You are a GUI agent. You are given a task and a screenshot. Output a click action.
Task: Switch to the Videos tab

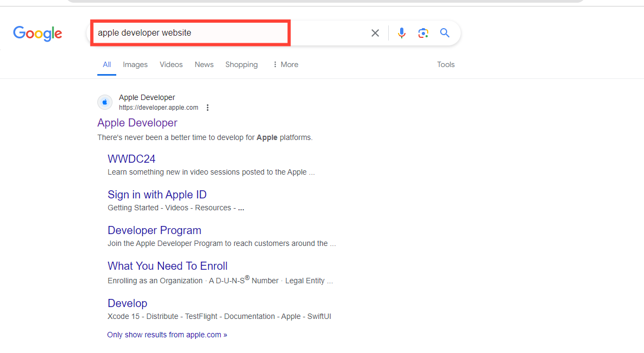[171, 64]
